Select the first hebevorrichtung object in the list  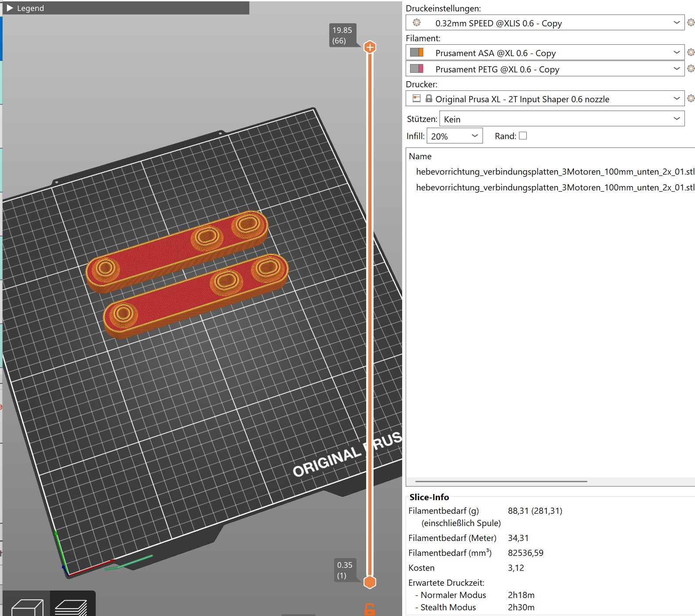pyautogui.click(x=555, y=172)
